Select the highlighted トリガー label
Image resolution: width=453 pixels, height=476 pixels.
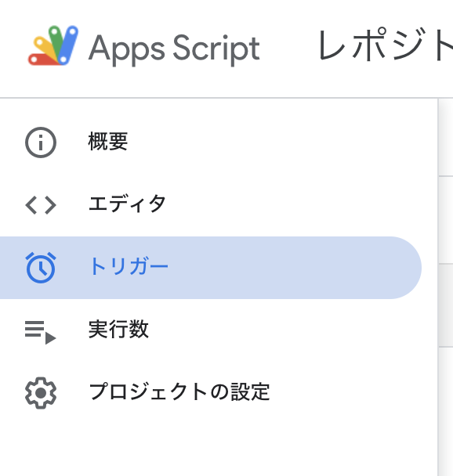click(x=129, y=266)
